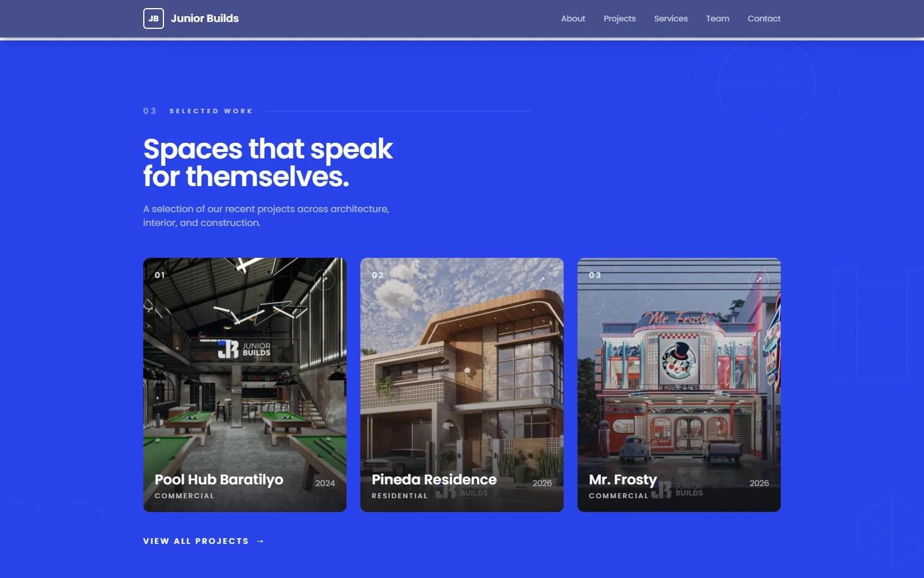
Task: Click the arrow icon on Mr. Frosty card
Action: (759, 280)
